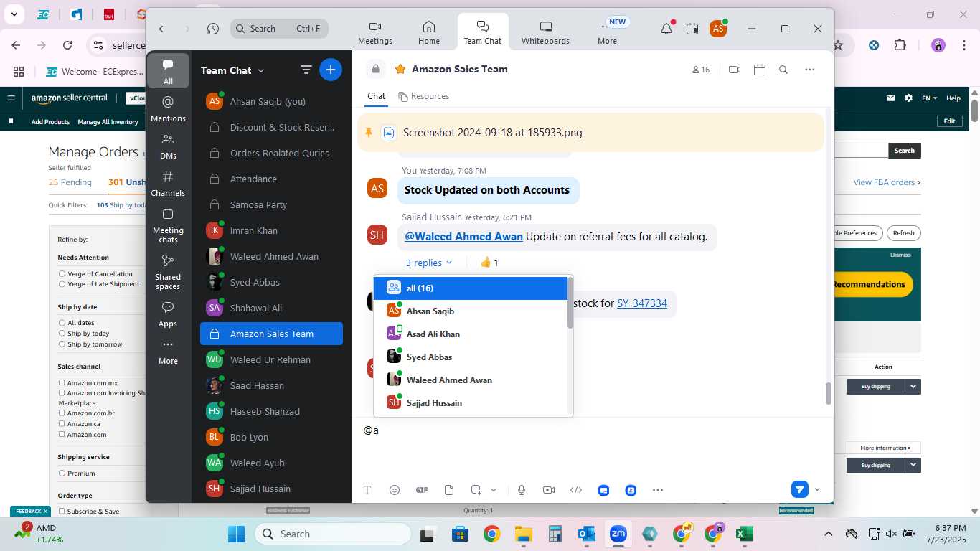This screenshot has height=551, width=980.
Task: Click the notifications bell icon
Action: pyautogui.click(x=666, y=29)
